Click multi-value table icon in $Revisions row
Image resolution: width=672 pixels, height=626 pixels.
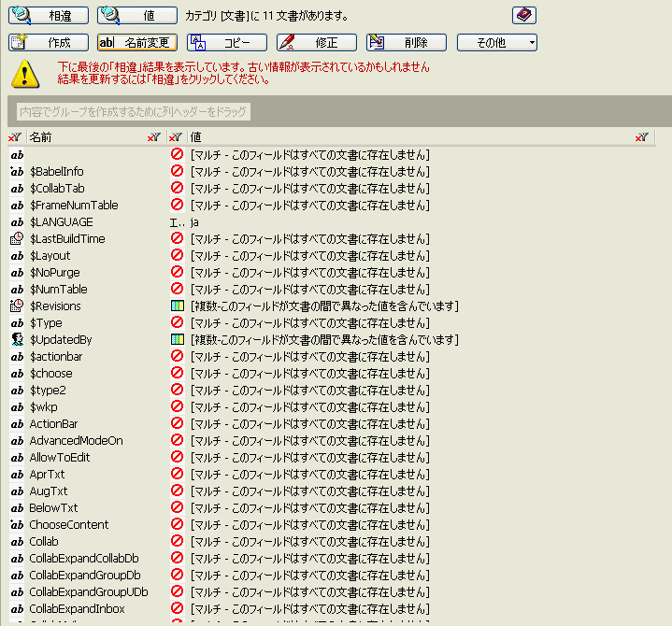(x=177, y=306)
